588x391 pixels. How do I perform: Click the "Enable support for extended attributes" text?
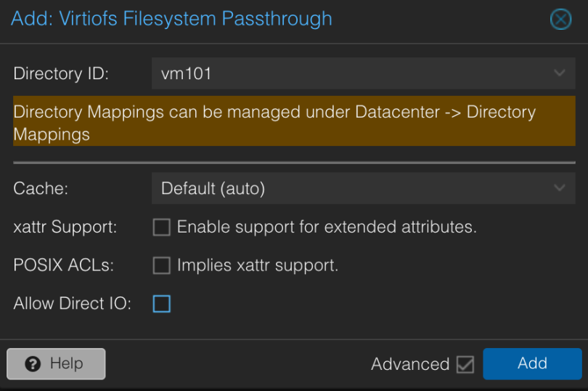[327, 227]
